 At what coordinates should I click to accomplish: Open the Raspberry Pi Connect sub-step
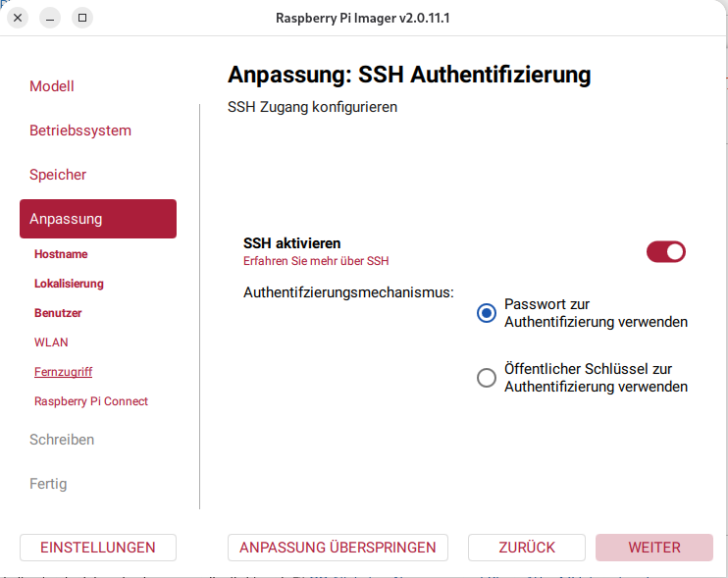point(91,401)
